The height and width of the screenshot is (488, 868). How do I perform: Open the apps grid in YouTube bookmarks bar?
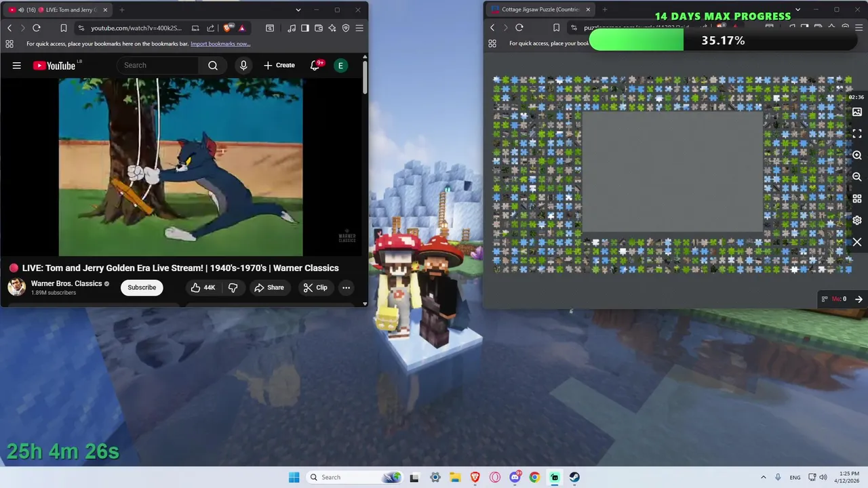pos(9,43)
